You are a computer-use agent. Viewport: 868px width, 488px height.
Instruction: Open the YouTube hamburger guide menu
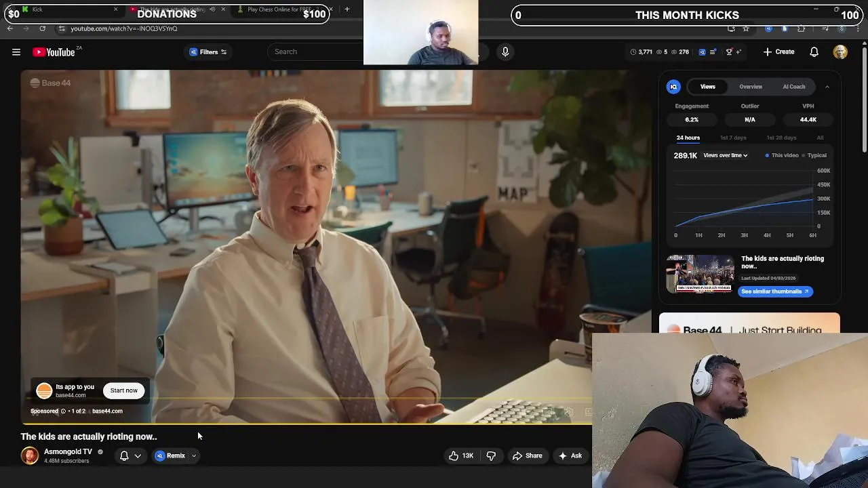16,52
